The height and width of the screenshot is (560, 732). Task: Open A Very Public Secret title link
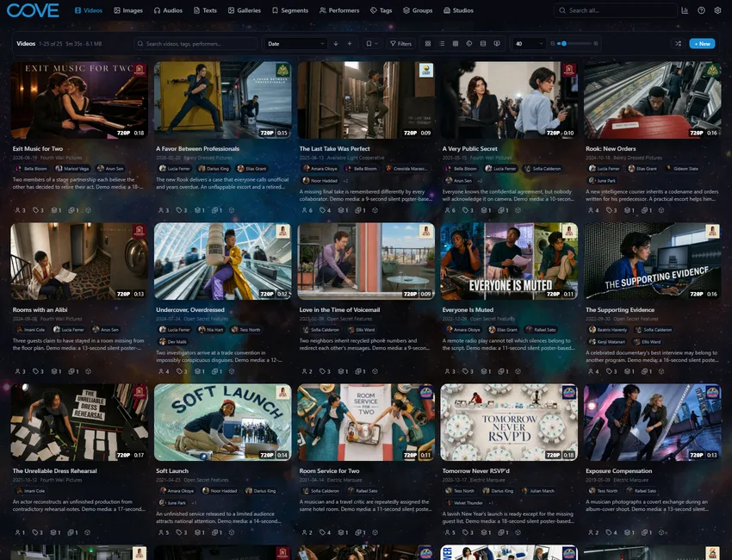click(469, 148)
